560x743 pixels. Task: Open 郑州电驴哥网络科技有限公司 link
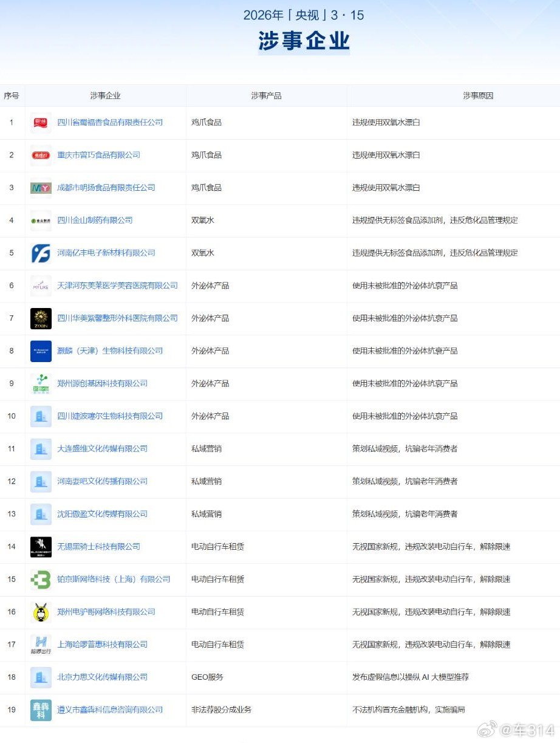click(106, 612)
